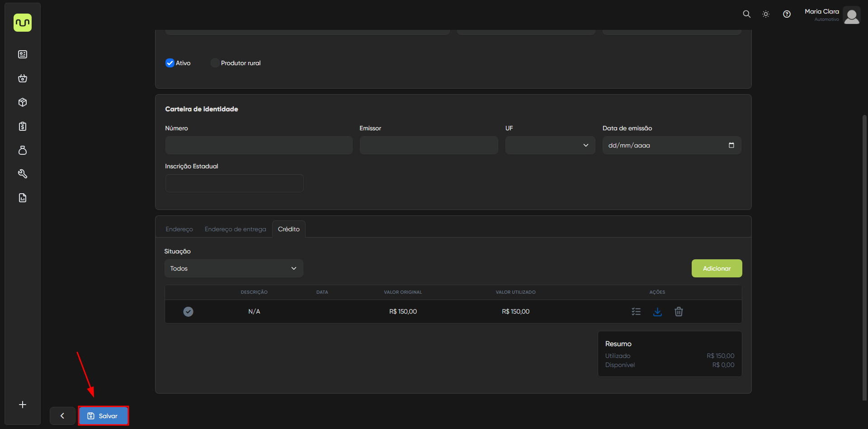Click the Inscrição Estadual input field
This screenshot has width=868, height=429.
[x=234, y=183]
